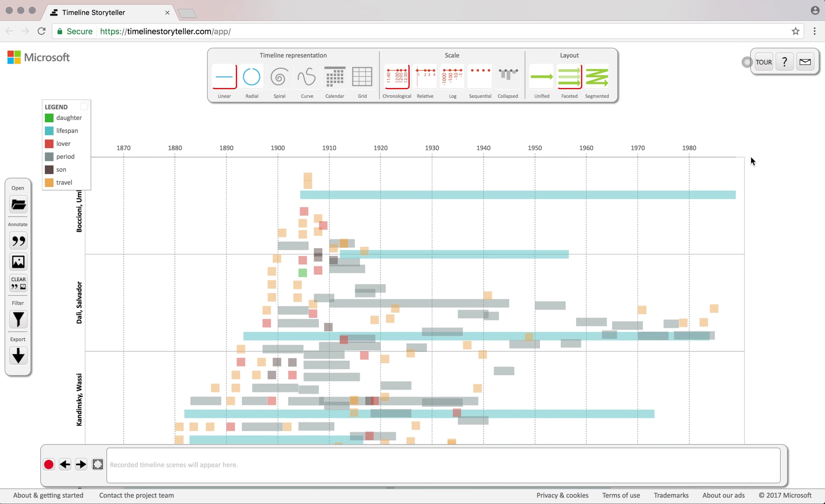The width and height of the screenshot is (825, 504).
Task: Collapse the legend using its corner box
Action: tap(84, 105)
